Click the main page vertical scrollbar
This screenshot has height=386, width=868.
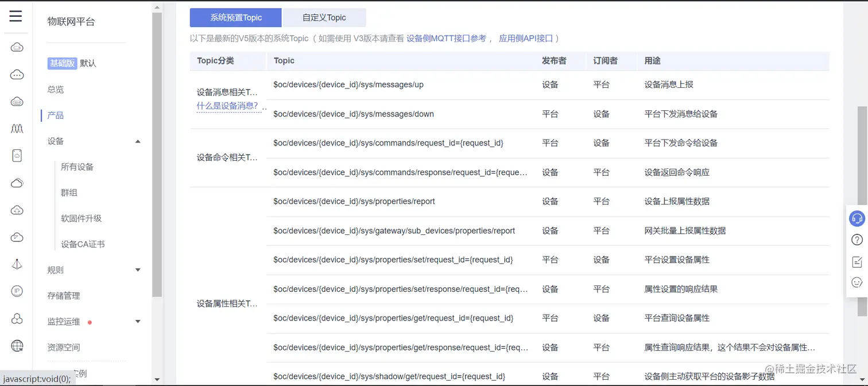click(x=862, y=211)
